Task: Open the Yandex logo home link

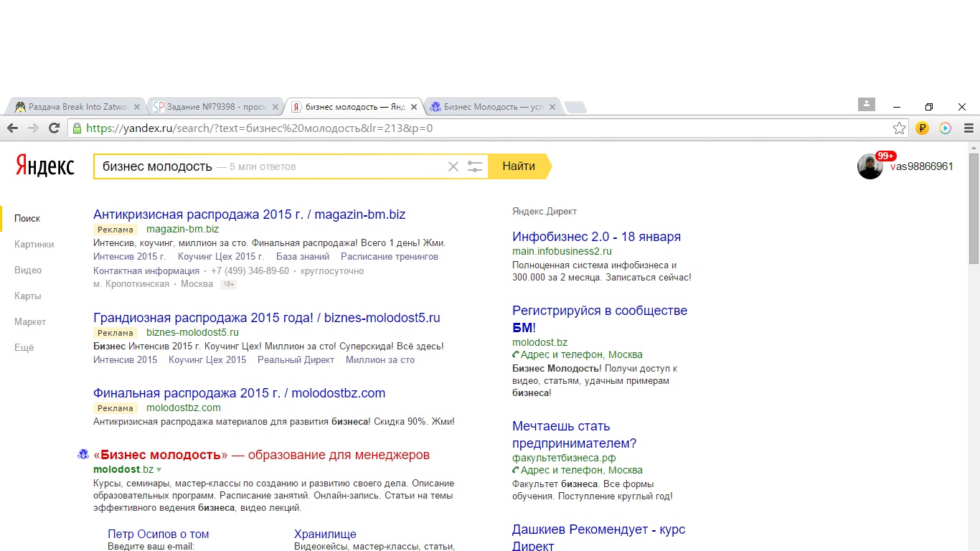Action: click(x=45, y=166)
